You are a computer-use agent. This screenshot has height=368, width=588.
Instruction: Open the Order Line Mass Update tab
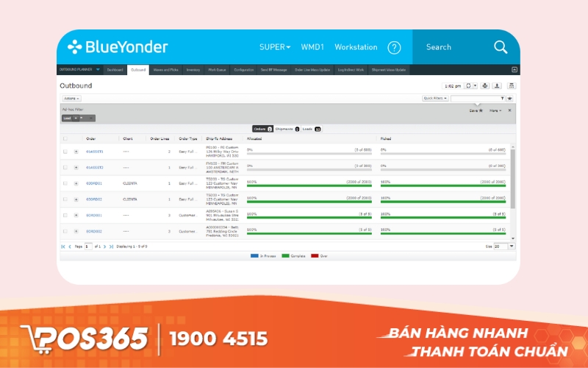point(312,70)
